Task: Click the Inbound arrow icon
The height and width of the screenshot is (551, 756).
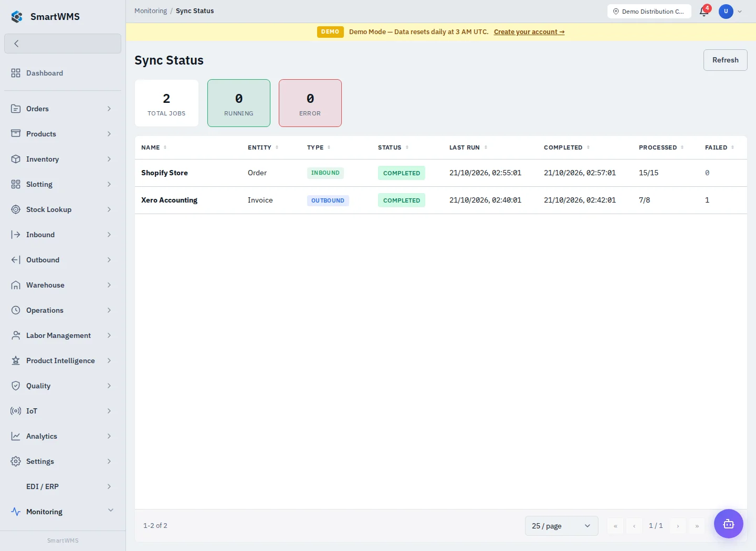Action: 16,235
